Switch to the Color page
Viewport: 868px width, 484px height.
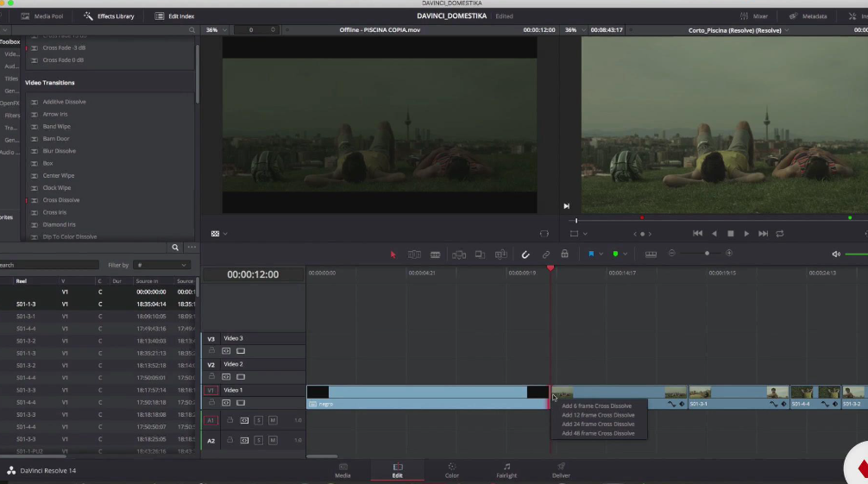(x=451, y=470)
